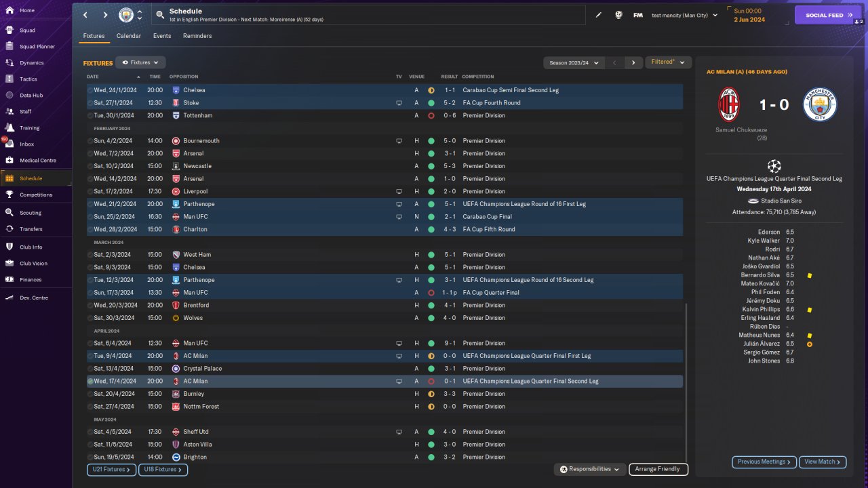Viewport: 868px width, 488px height.
Task: Click the FM logo icon
Action: pyautogui.click(x=638, y=15)
